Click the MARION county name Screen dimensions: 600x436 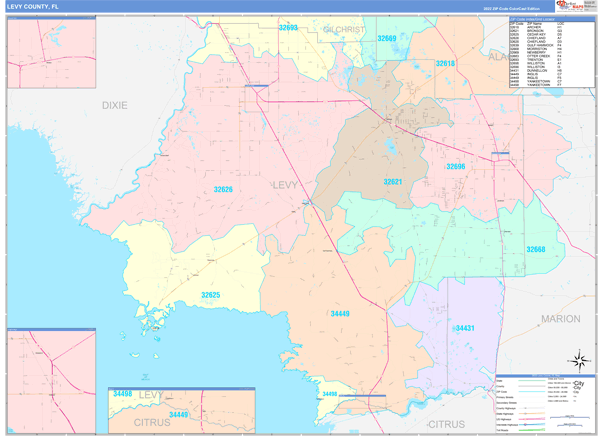pos(560,318)
